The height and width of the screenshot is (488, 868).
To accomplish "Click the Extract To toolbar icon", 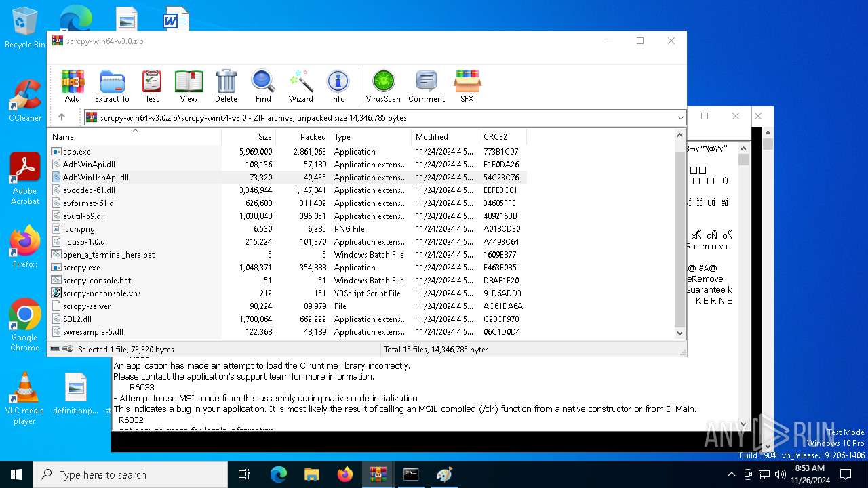I will [112, 86].
